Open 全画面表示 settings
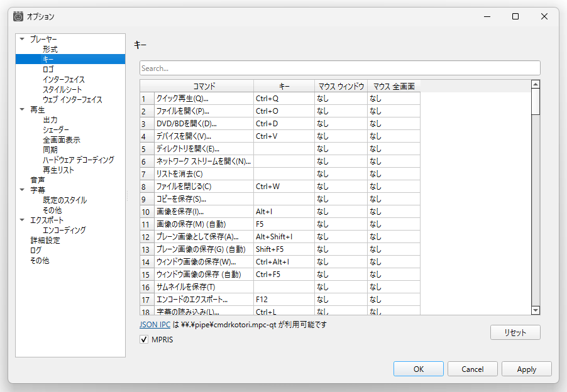This screenshot has width=567, height=392. pos(62,140)
